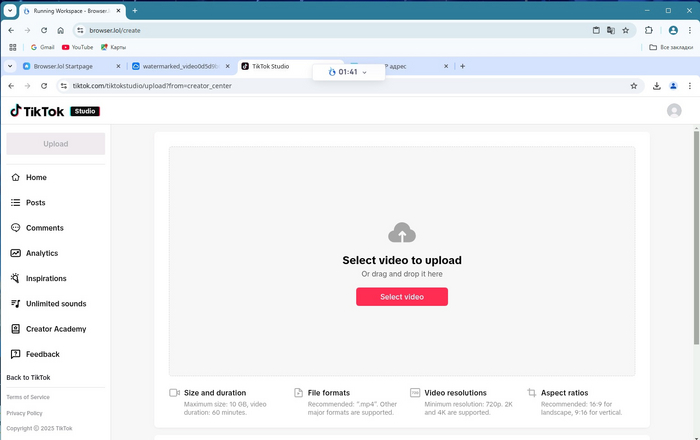Viewport: 700px width, 440px height.
Task: Switch to the watermarked_video tab
Action: (x=180, y=66)
